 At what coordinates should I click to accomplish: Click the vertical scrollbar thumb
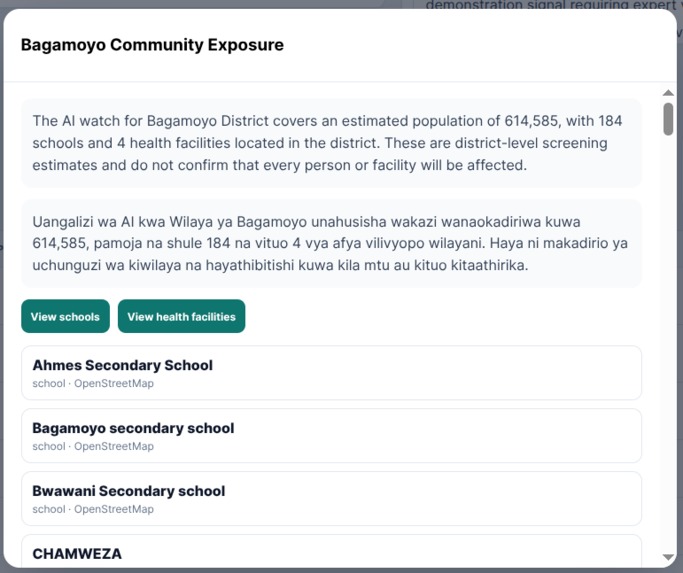pyautogui.click(x=668, y=119)
